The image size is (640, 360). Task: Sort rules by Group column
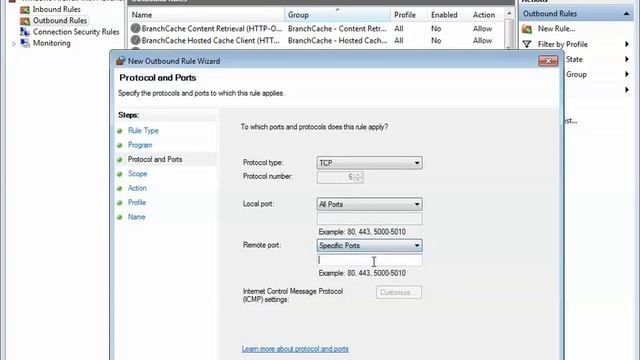337,15
